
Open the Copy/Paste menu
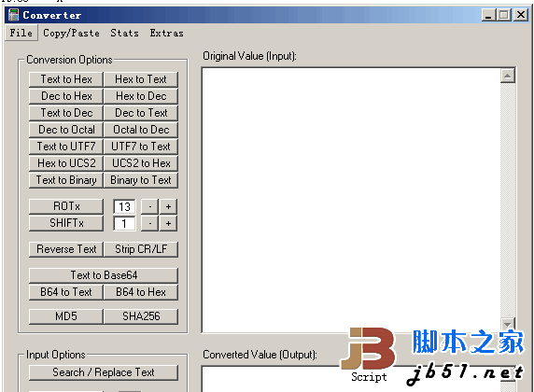point(71,33)
